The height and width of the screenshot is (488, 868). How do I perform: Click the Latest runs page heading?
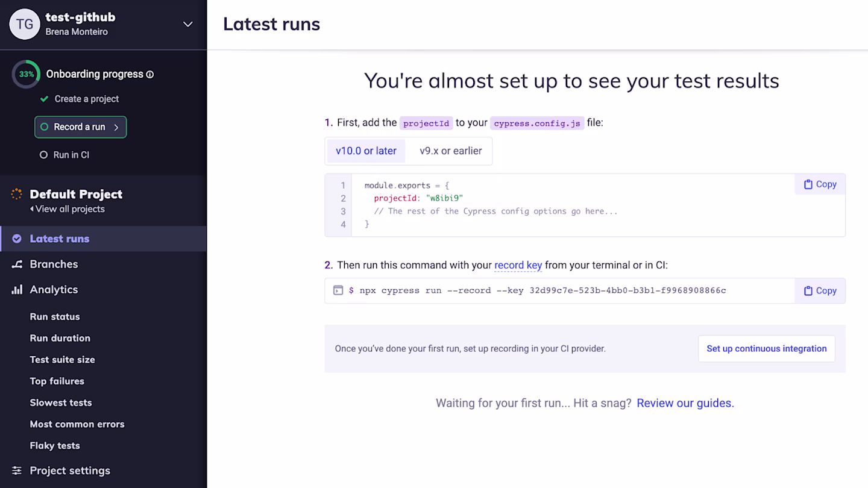[x=271, y=24]
